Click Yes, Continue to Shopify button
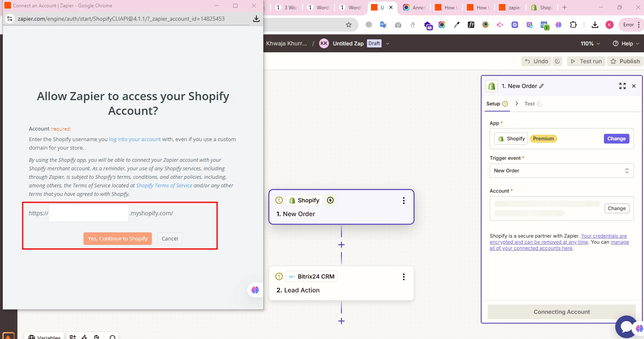644x339 pixels. 117,238
